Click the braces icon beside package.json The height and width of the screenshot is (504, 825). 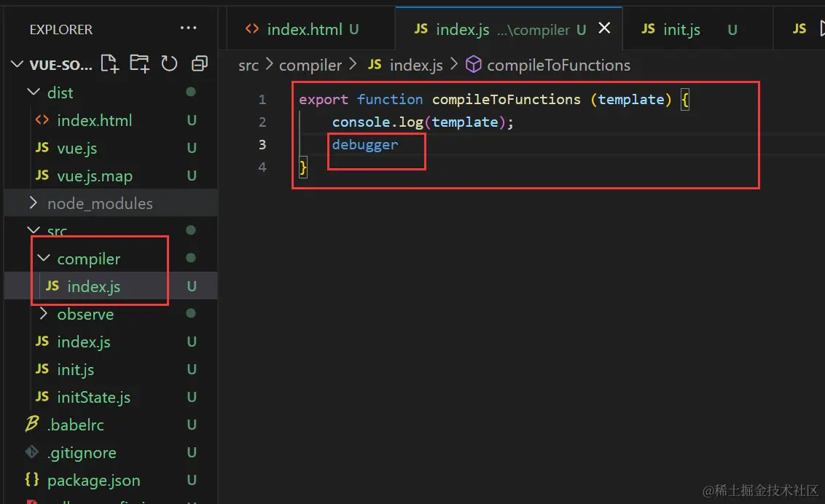(x=32, y=479)
